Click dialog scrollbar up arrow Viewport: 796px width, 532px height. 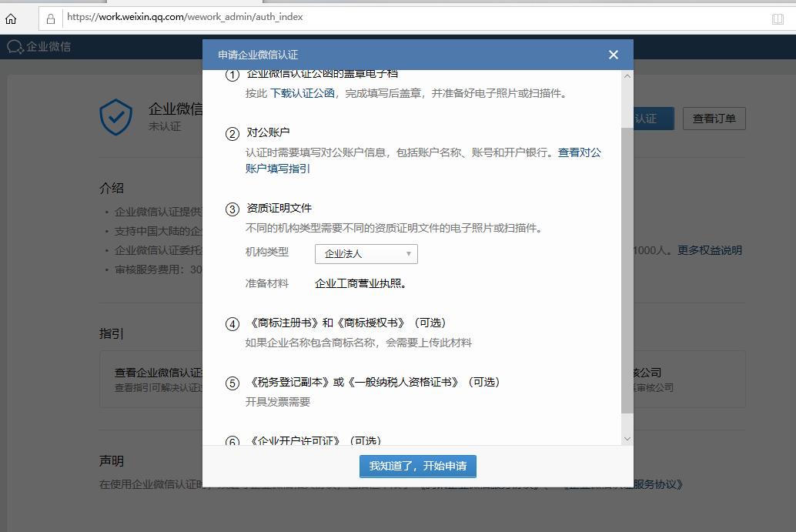pyautogui.click(x=627, y=76)
